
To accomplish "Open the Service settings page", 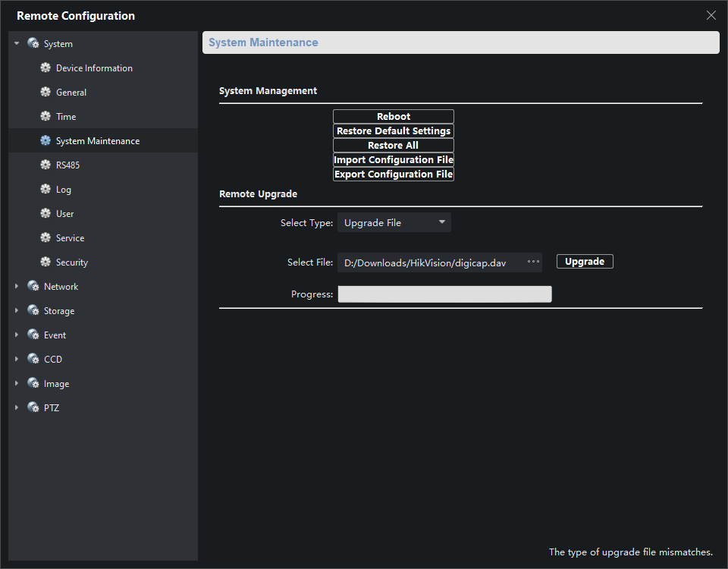I will tap(70, 238).
